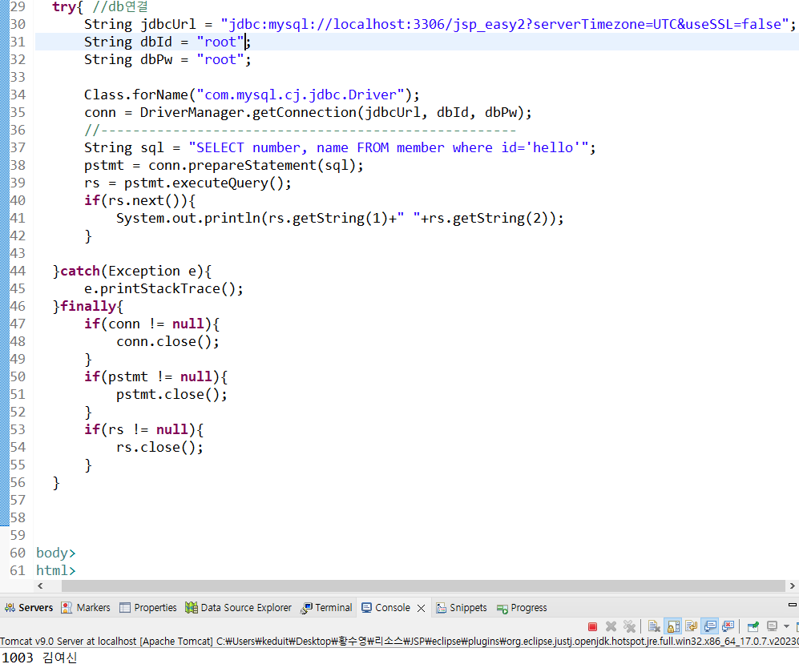Close the Console tab
The height and width of the screenshot is (672, 799).
coord(421,609)
